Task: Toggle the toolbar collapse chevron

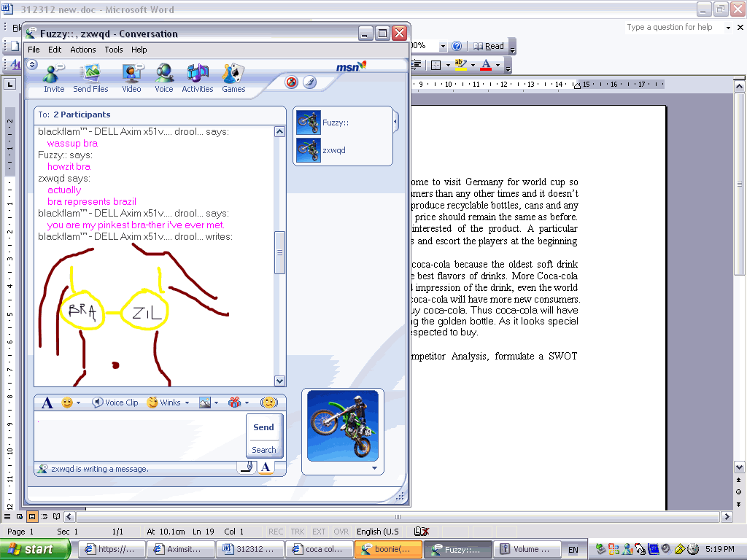Action: (32, 64)
